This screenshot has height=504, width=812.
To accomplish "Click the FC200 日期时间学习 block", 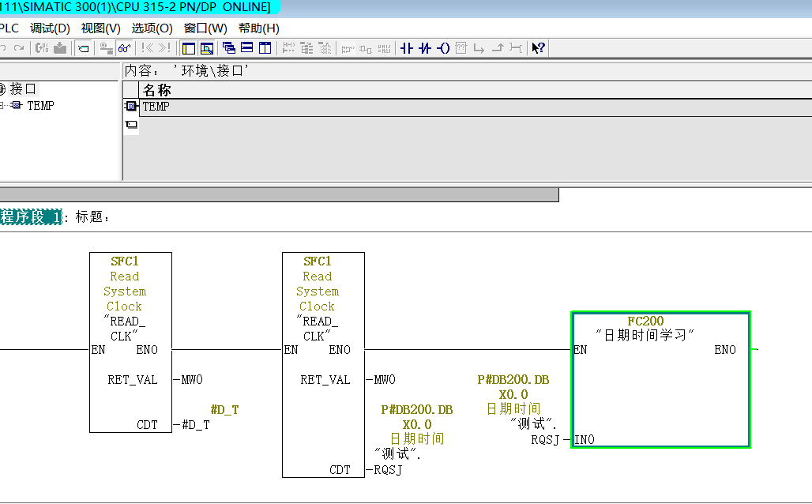I will coord(660,379).
